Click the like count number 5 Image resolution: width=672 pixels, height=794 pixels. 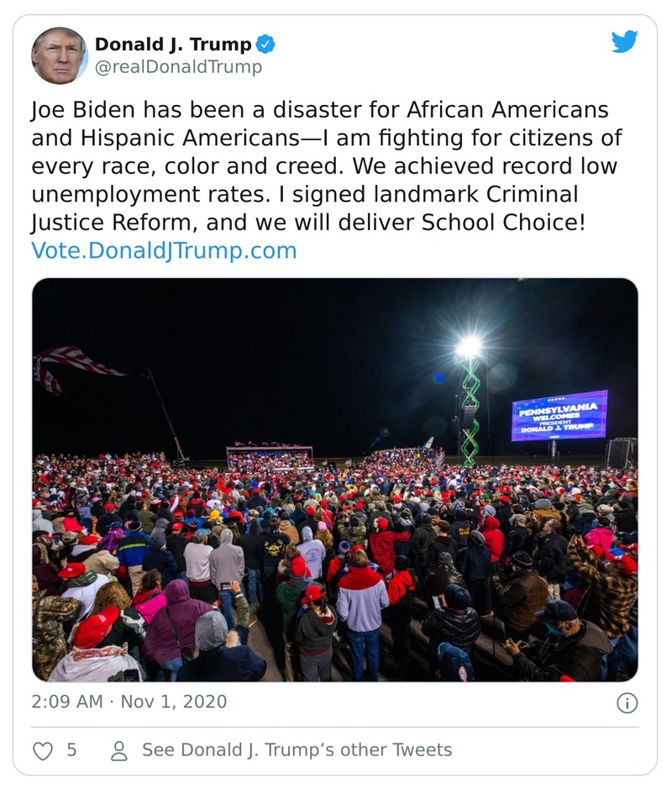[71, 750]
